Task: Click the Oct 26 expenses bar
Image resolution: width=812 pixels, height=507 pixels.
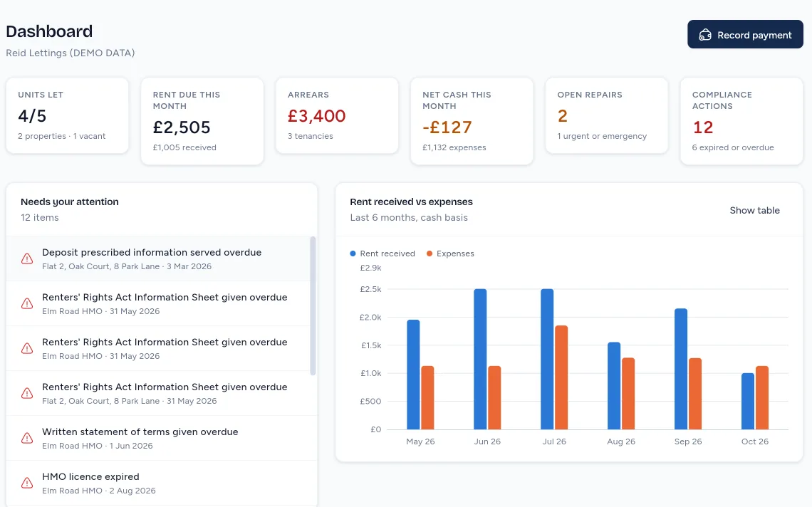Action: tap(762, 398)
